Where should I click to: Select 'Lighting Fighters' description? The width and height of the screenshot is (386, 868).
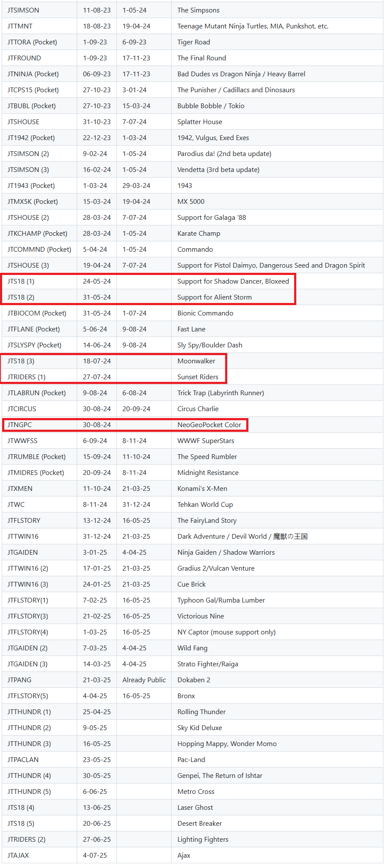click(x=203, y=840)
